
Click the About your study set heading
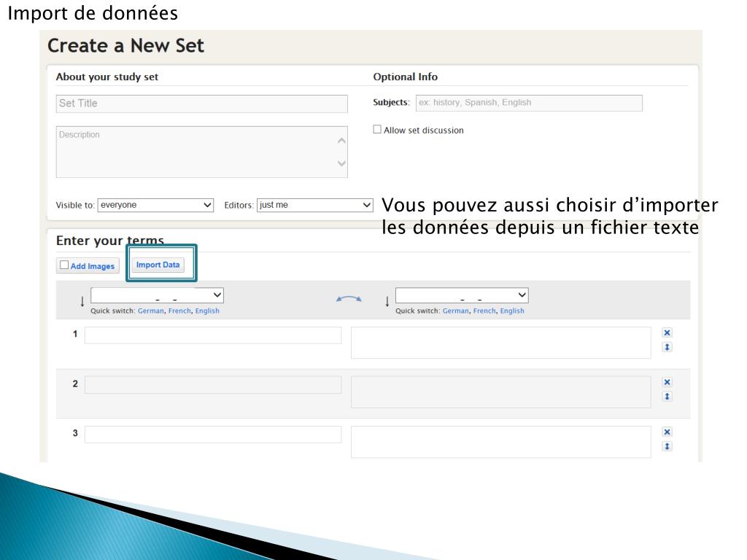107,77
